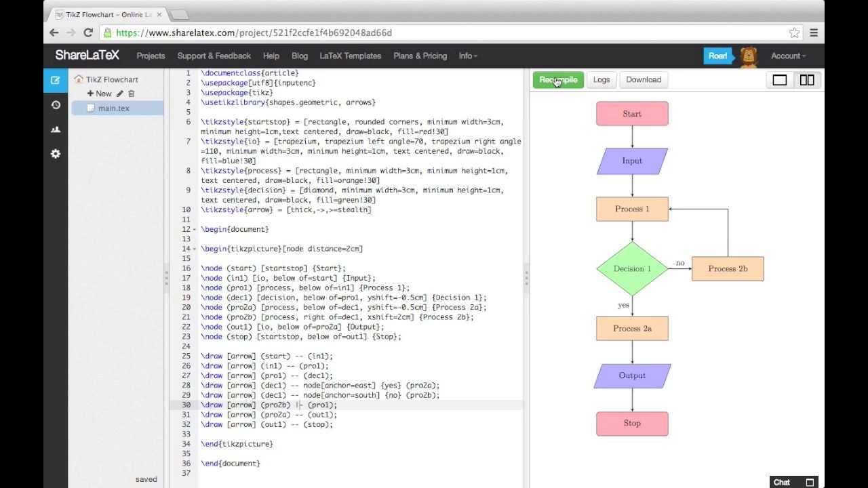The height and width of the screenshot is (488, 868).
Task: Click the Start node in PDF preview
Action: [632, 114]
